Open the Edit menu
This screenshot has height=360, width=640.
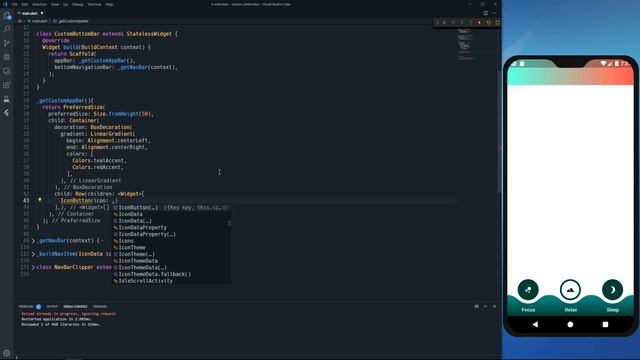click(x=25, y=4)
